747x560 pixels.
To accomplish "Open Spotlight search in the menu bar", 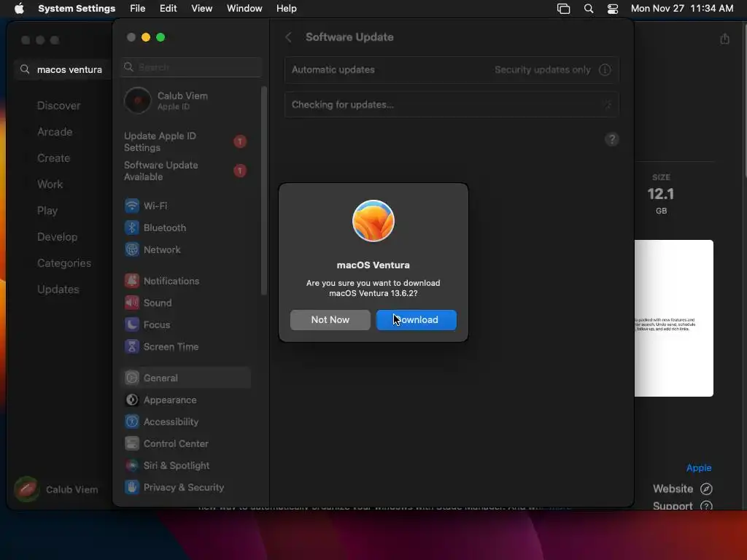I will 589,8.
